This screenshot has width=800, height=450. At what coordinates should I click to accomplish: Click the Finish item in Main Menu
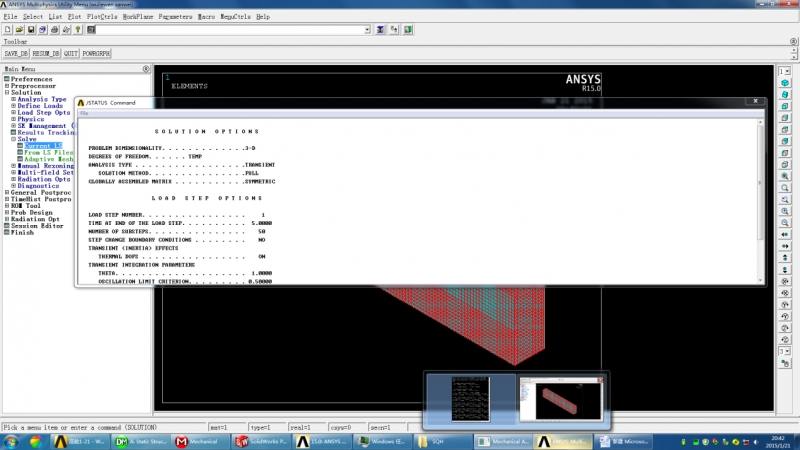22,232
